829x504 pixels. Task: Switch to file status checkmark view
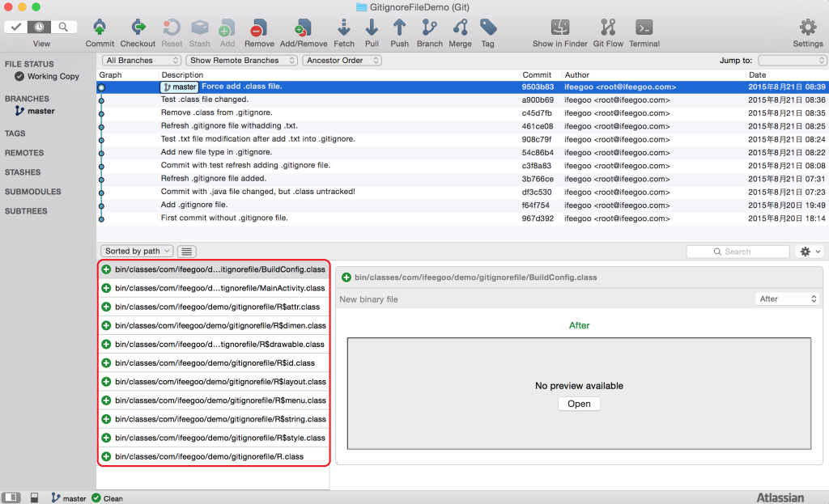click(x=16, y=27)
